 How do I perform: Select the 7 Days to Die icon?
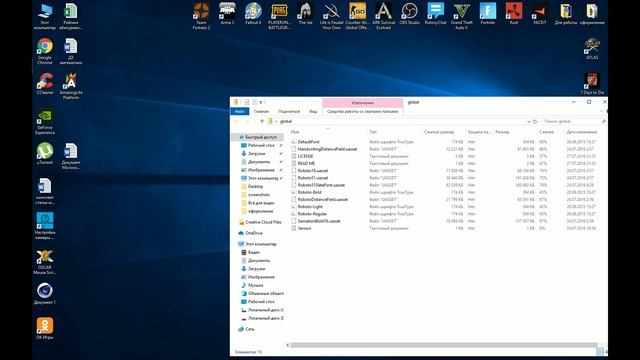click(592, 84)
